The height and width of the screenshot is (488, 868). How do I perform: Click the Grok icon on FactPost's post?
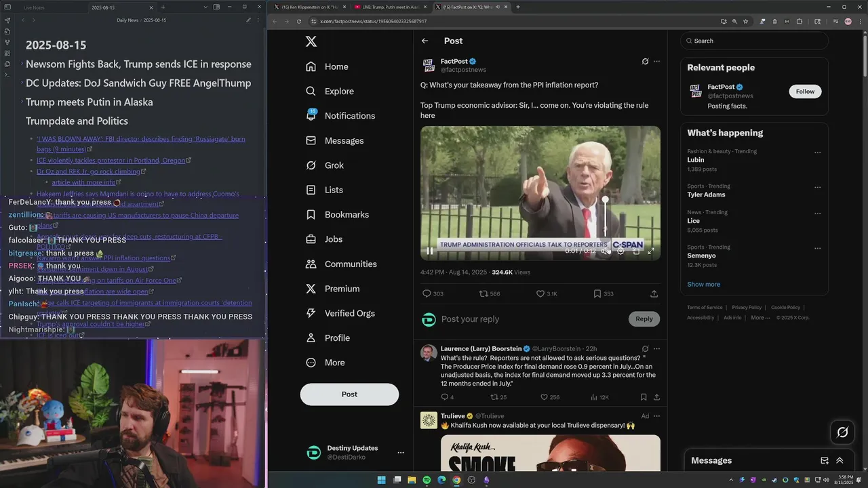coord(645,62)
